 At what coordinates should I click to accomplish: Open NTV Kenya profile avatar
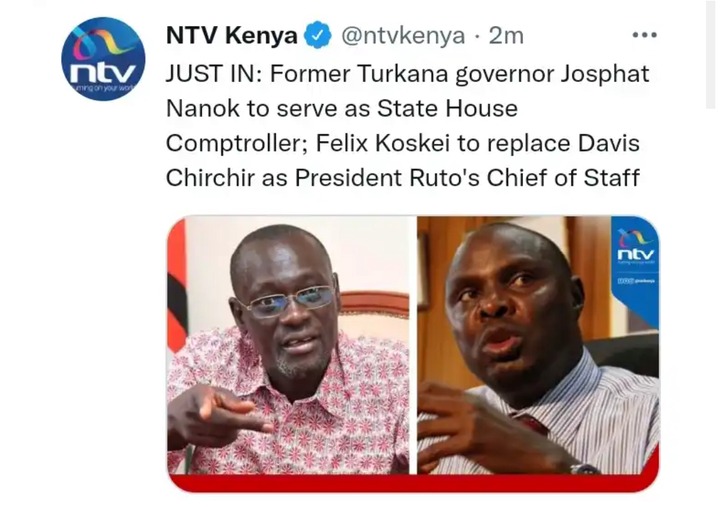pyautogui.click(x=103, y=58)
